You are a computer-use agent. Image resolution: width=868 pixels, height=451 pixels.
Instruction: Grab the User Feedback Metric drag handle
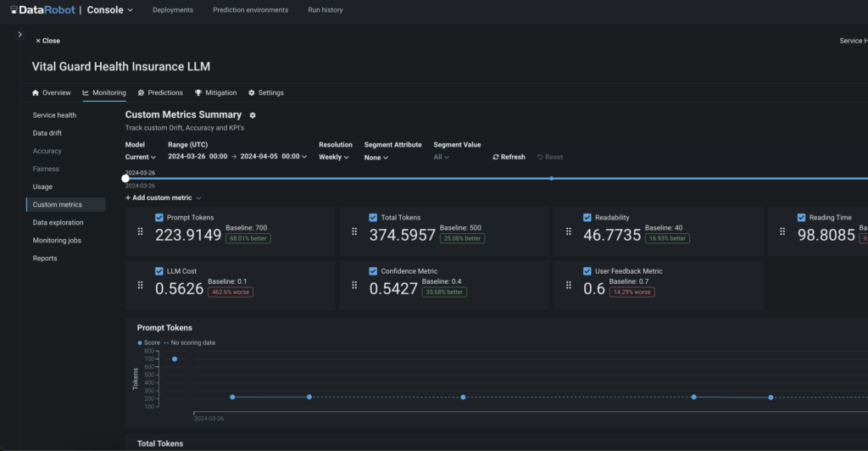569,286
